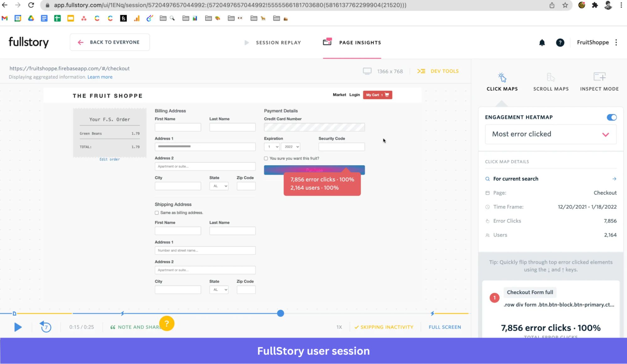Click Back to Everyone
This screenshot has width=627, height=364.
pos(109,42)
